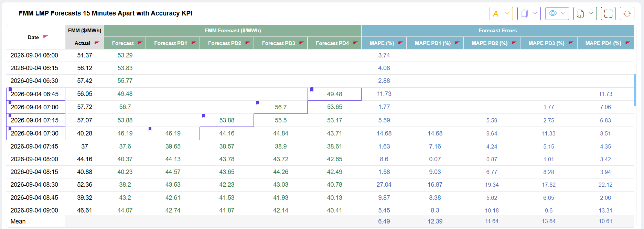Click Forecast PD1 value 39.65
This screenshot has width=644, height=229.
click(173, 146)
